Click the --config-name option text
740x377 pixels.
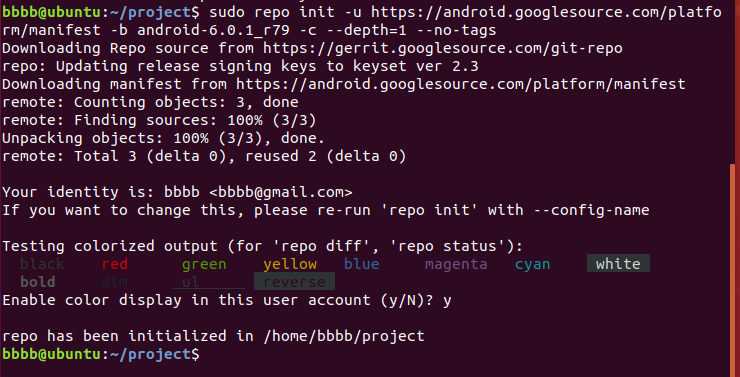coord(591,210)
